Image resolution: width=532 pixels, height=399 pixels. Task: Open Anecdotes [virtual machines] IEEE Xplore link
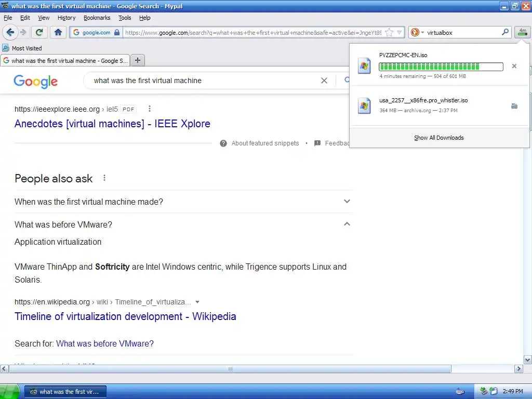click(112, 124)
